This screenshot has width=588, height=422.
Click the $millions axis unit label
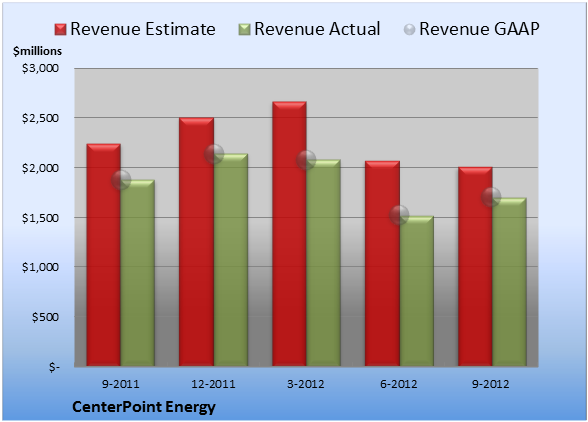[x=38, y=51]
